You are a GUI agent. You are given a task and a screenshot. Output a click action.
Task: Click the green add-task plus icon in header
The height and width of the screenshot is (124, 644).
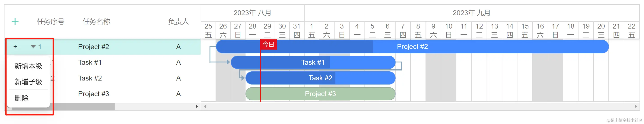pyautogui.click(x=15, y=22)
